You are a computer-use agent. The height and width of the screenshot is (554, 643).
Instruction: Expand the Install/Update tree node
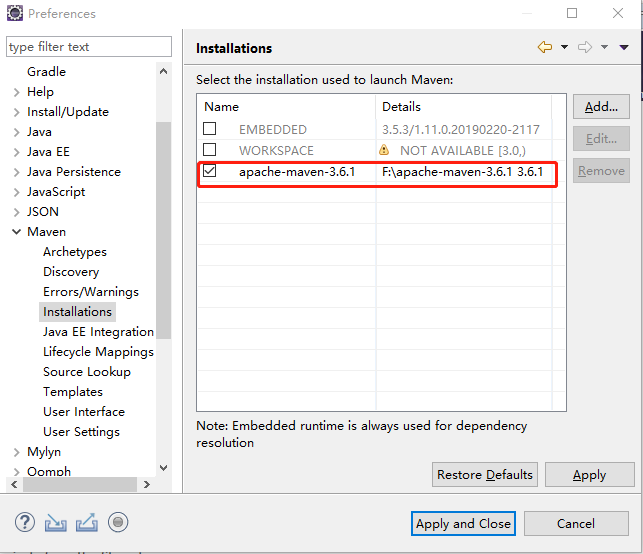click(x=16, y=112)
